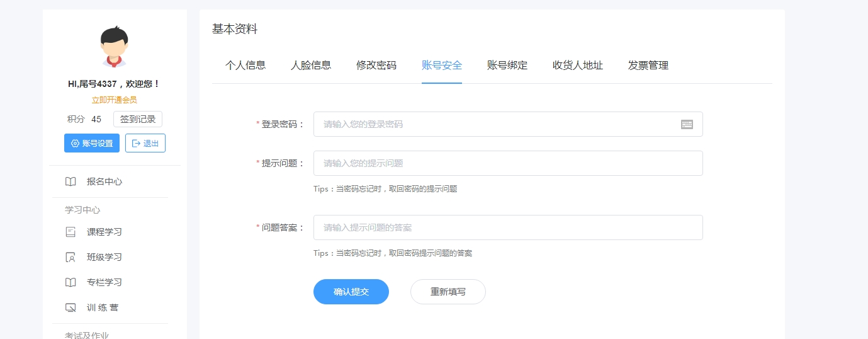The width and height of the screenshot is (868, 339).
Task: Click the tips text under 问题答案 field
Action: click(x=393, y=253)
